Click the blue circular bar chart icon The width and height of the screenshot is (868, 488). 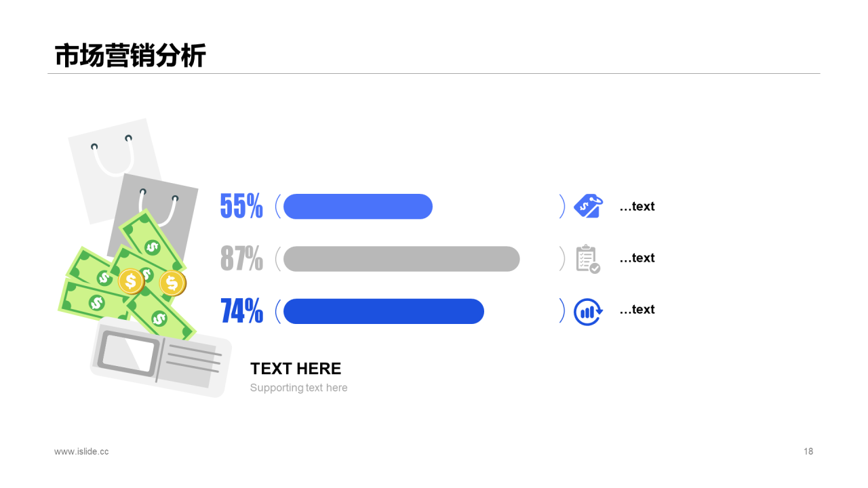pyautogui.click(x=588, y=312)
